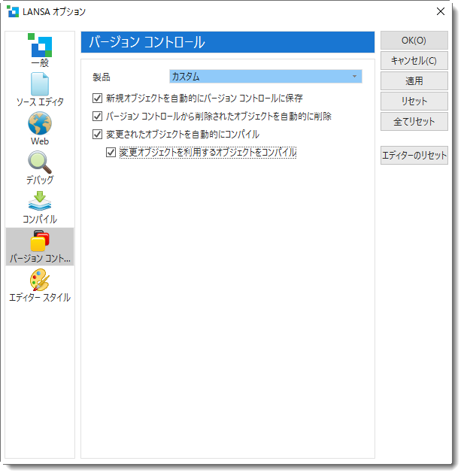The height and width of the screenshot is (476, 464).
Task: Click the OK(O) button
Action: tap(414, 41)
